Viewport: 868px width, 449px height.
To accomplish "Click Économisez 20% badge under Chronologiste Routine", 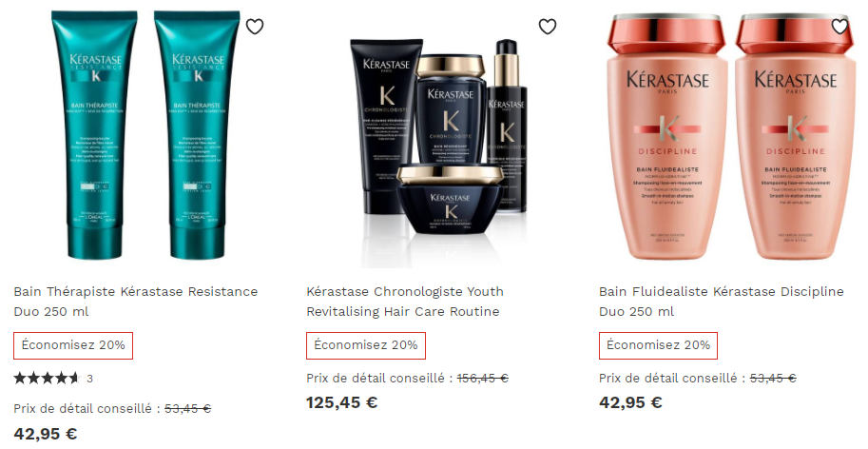I will point(366,345).
